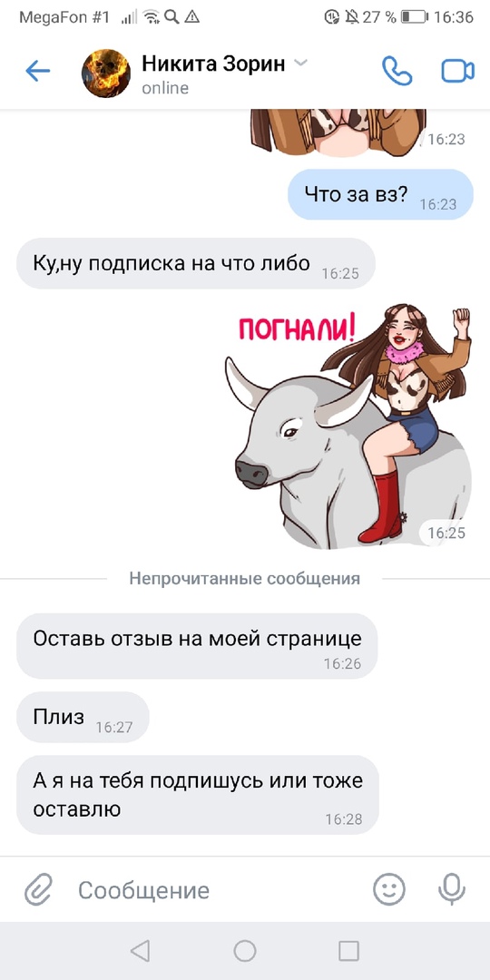Select message 'Ку,ну подписка на что либо'
Viewport: 490px width, 980px height.
point(196,263)
